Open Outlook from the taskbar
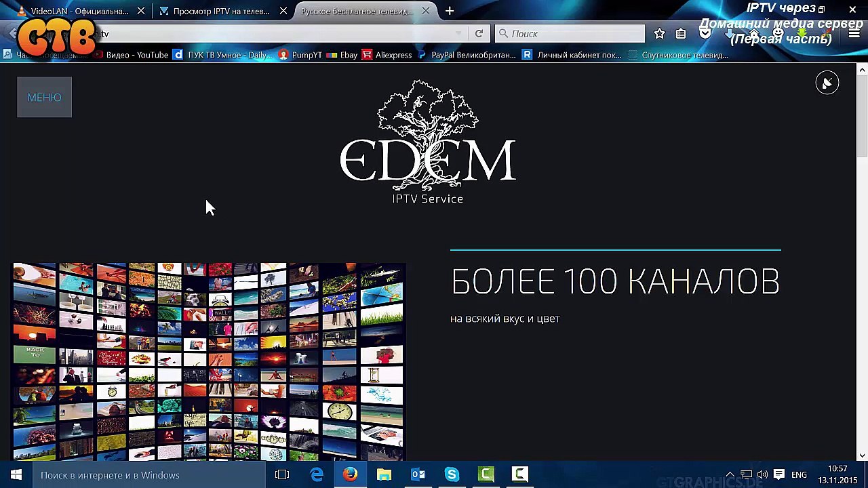Image resolution: width=868 pixels, height=488 pixels. [418, 474]
